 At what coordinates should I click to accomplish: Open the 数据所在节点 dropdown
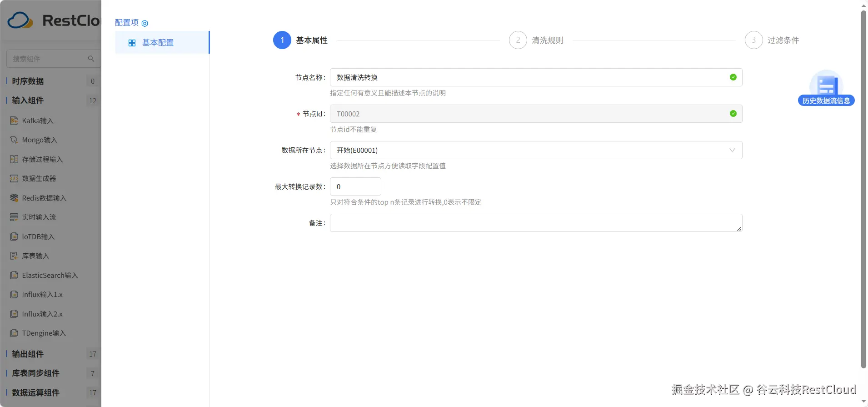pos(536,150)
